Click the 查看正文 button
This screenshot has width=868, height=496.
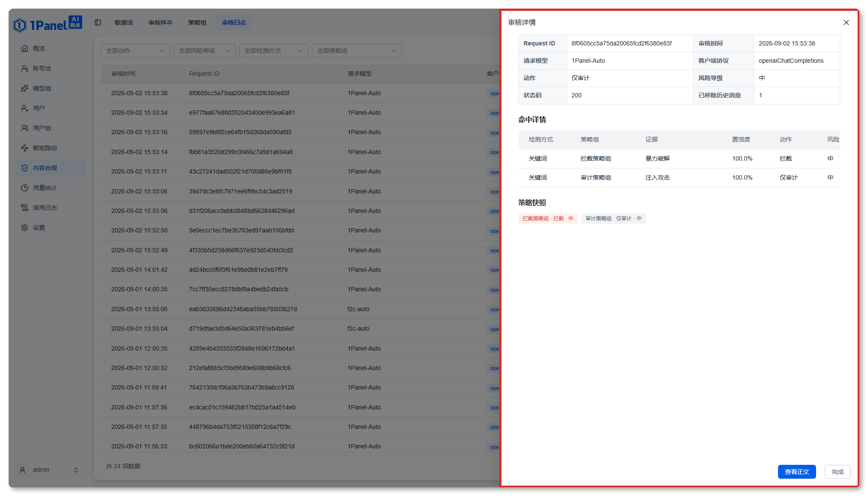click(797, 472)
